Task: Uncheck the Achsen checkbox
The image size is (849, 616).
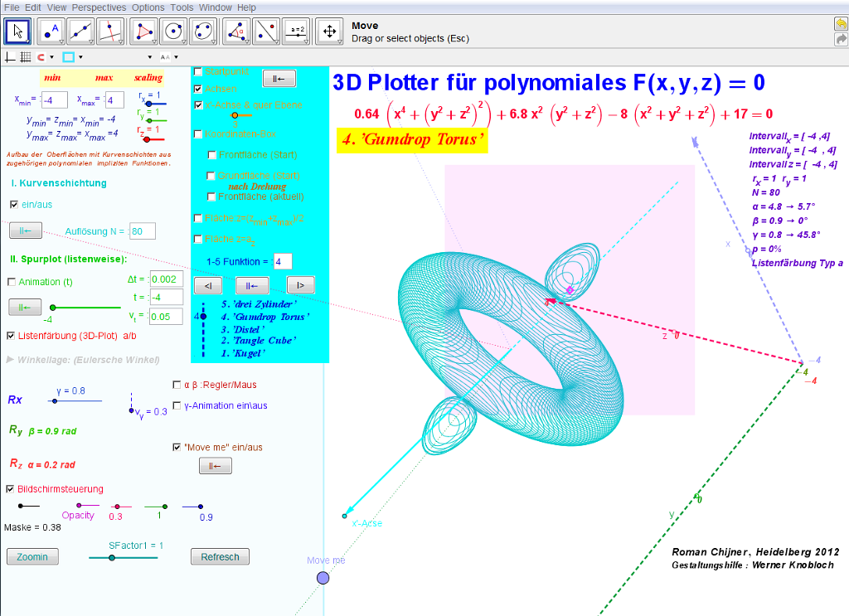Action: click(x=197, y=89)
